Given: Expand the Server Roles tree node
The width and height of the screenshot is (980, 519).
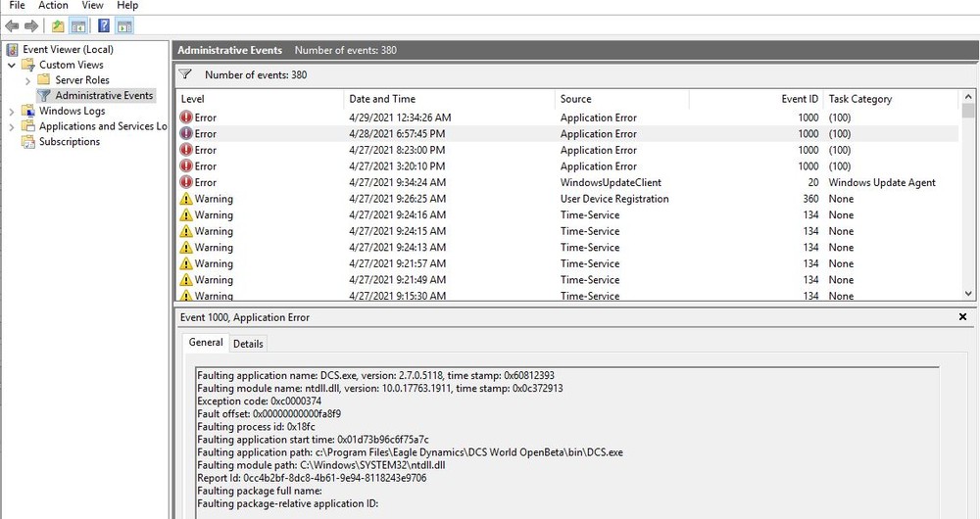Looking at the screenshot, I should (x=27, y=80).
